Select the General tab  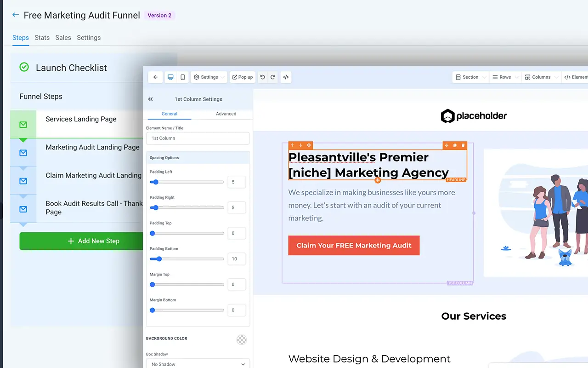pos(170,114)
